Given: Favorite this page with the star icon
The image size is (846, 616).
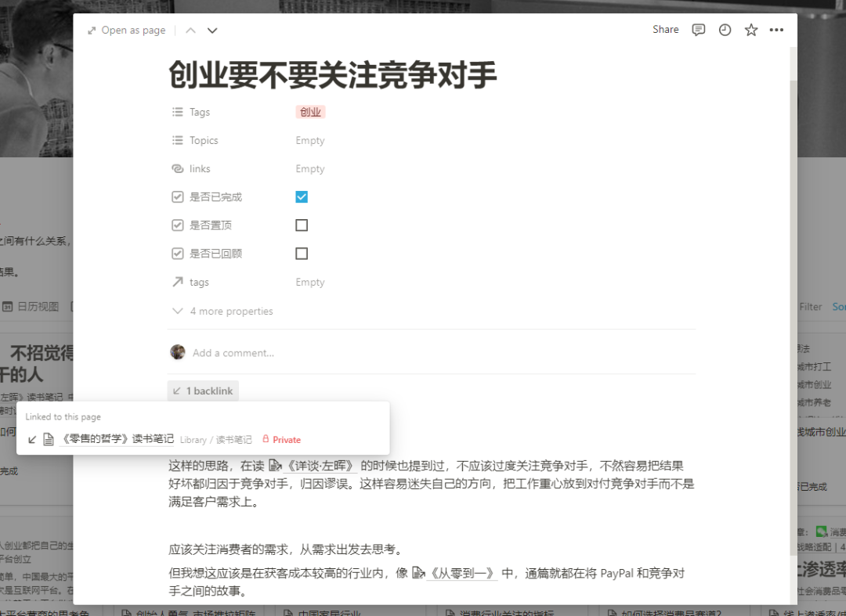Looking at the screenshot, I should point(750,30).
